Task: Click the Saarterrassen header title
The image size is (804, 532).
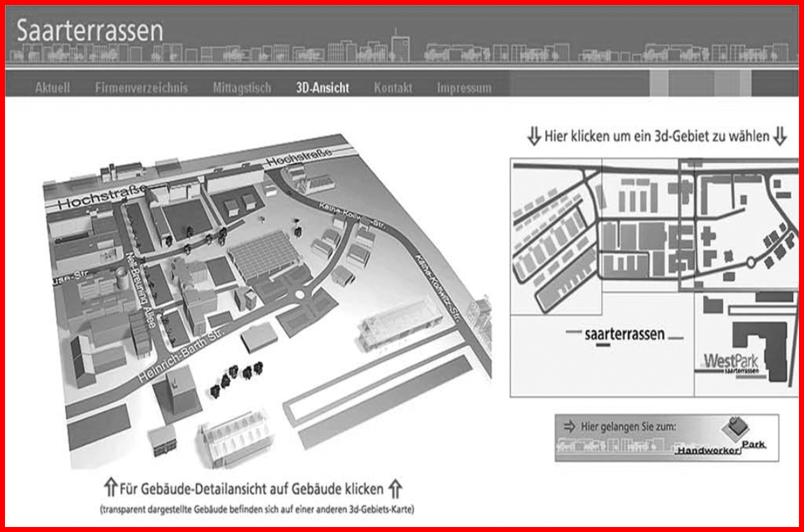Action: [90, 31]
